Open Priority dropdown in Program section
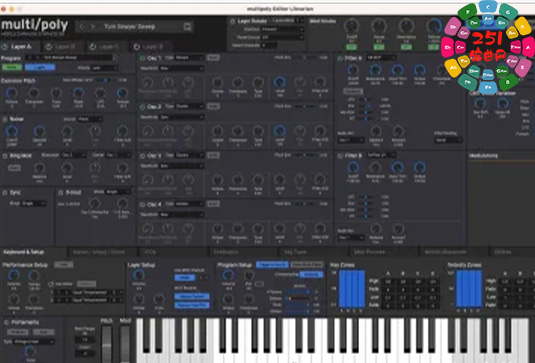 105,68
